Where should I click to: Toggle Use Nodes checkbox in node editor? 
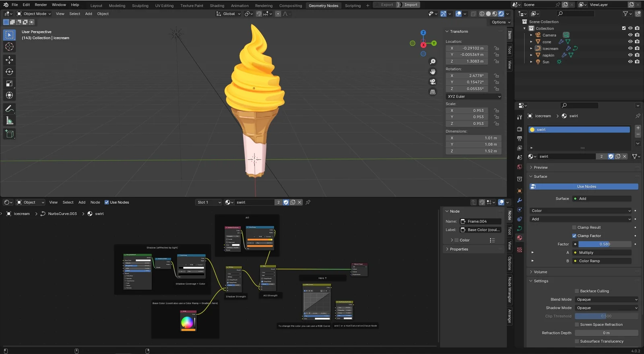(x=107, y=202)
